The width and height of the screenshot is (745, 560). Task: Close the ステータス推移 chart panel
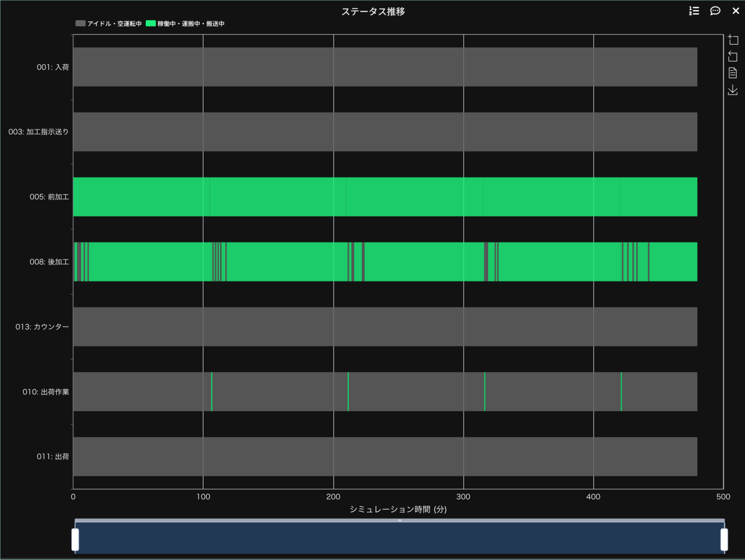736,11
